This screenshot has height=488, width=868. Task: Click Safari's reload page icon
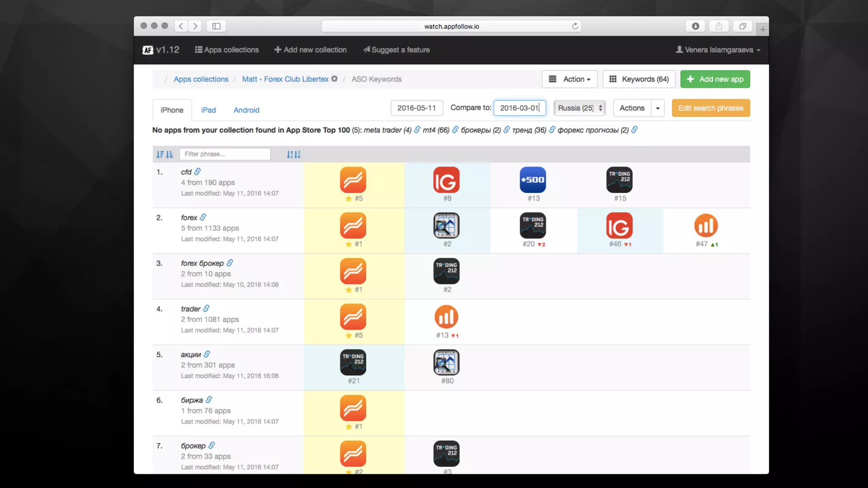pyautogui.click(x=575, y=26)
